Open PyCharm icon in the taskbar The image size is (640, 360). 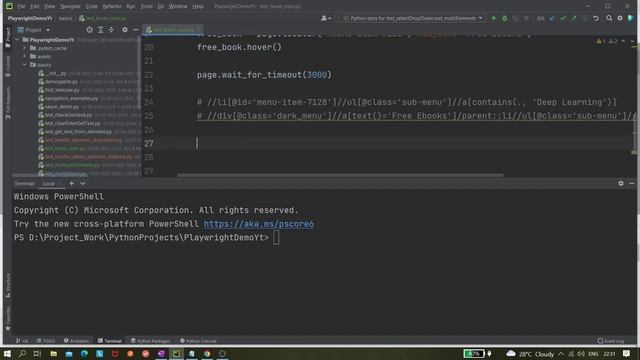176,354
